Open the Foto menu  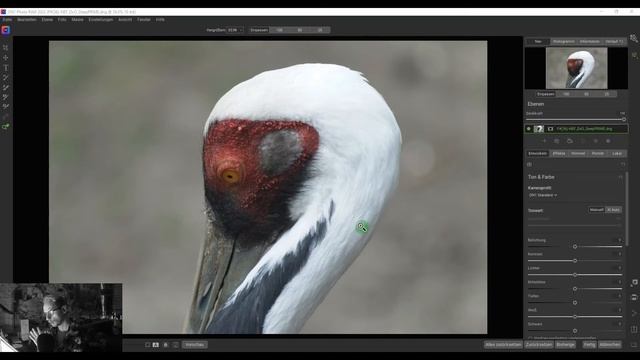pos(62,20)
